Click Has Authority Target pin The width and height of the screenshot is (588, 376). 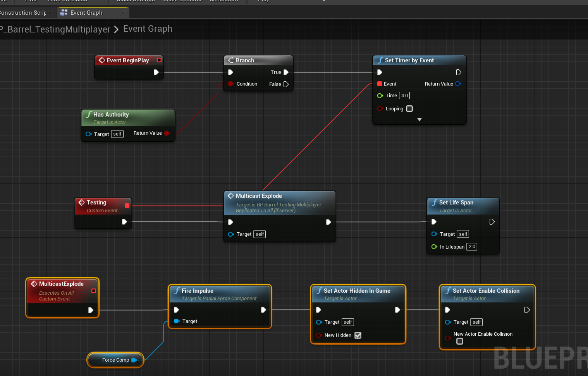click(x=88, y=134)
